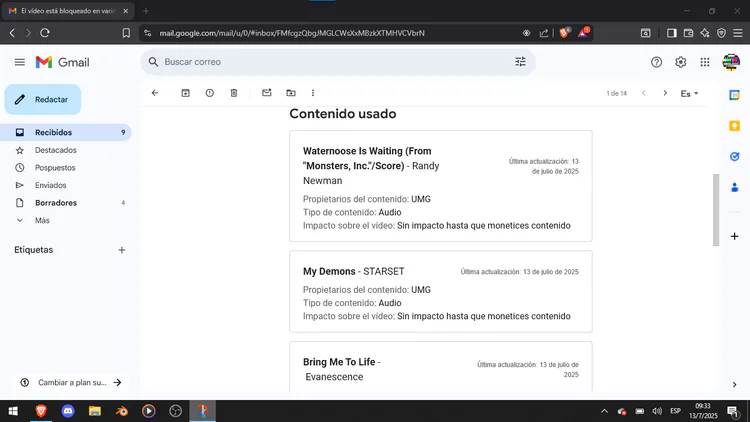Open the Gmail main menu hamburger

[20, 62]
